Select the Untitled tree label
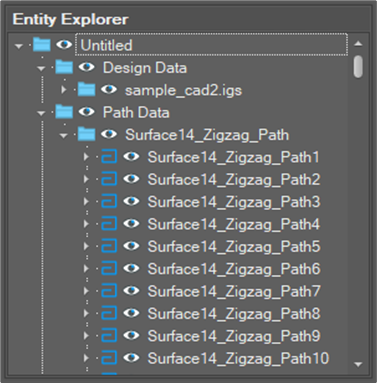 106,45
